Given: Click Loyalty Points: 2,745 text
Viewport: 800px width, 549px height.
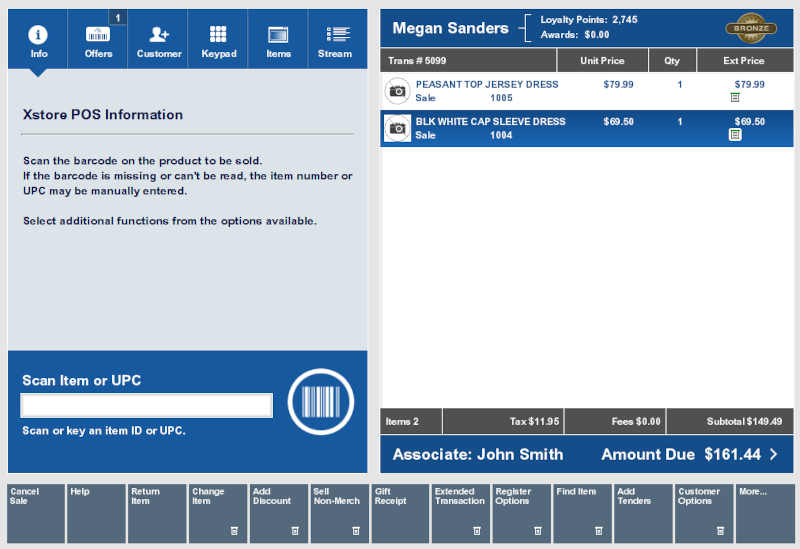Looking at the screenshot, I should [x=589, y=20].
